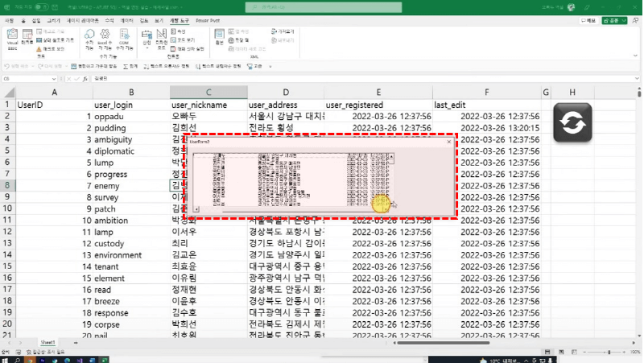Open the Page Layout tab

[83, 21]
